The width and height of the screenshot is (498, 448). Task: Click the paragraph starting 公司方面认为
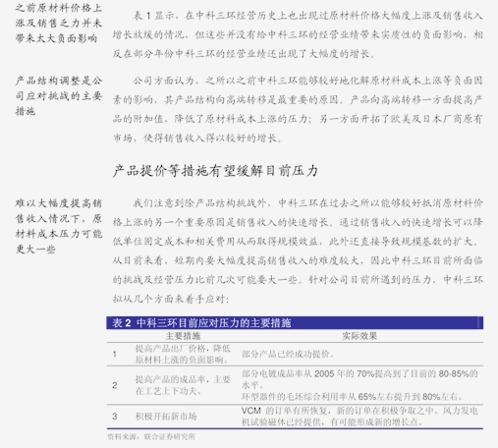point(298,109)
